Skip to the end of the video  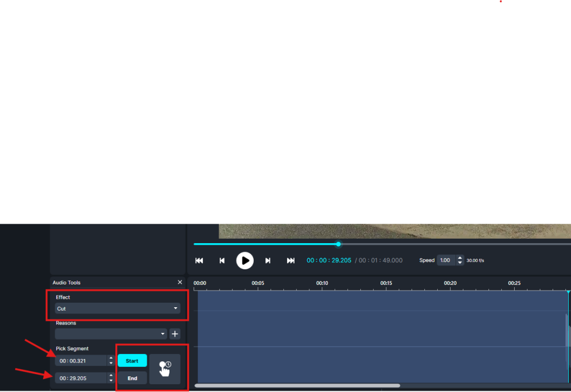point(291,260)
